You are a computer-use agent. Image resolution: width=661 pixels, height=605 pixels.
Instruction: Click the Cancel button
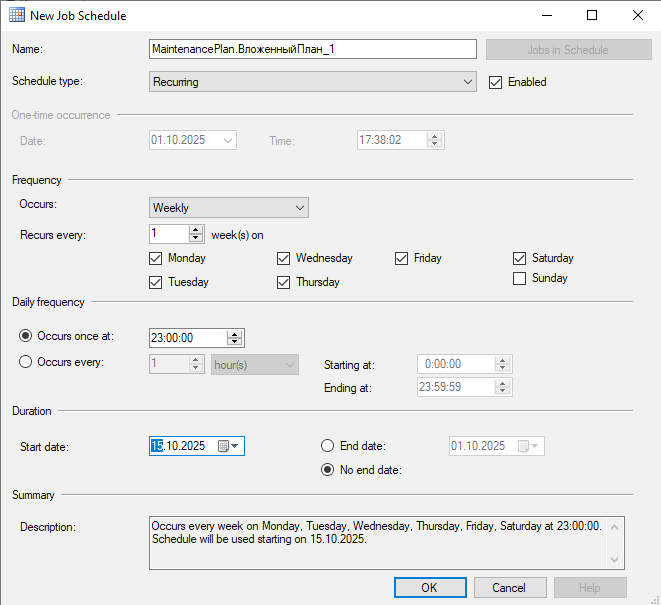tap(509, 587)
